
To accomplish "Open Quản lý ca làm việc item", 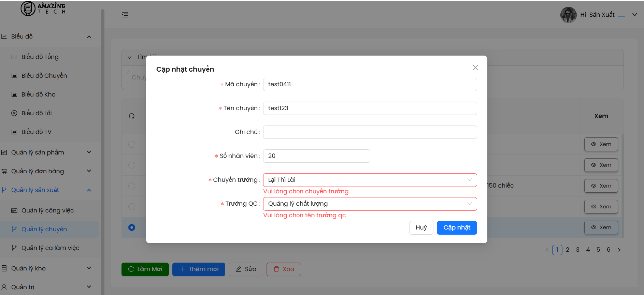I will pyautogui.click(x=50, y=248).
